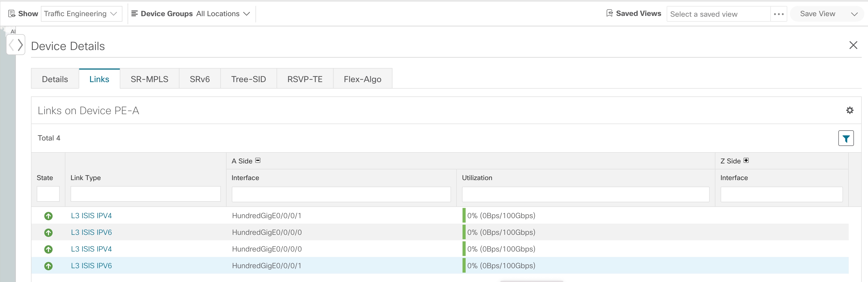
Task: Expand the Save View dropdown arrow
Action: click(x=854, y=14)
